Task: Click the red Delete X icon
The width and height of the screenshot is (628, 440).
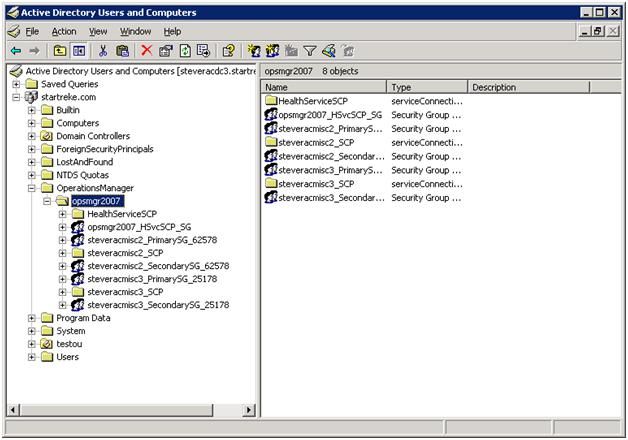Action: (x=147, y=51)
